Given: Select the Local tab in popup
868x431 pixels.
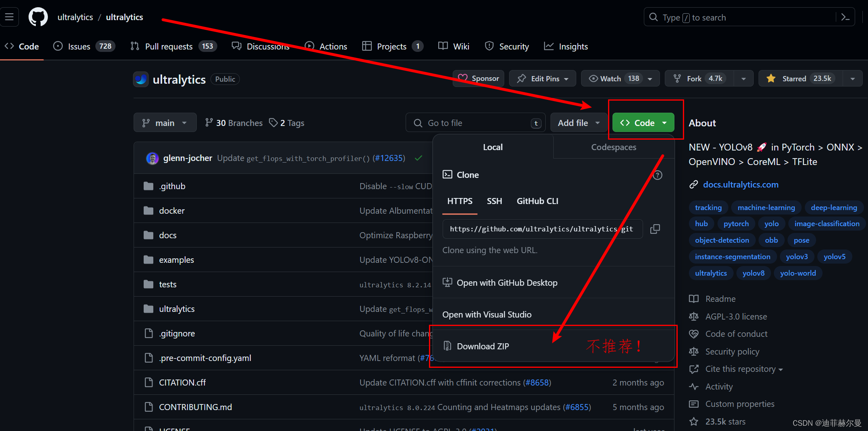Looking at the screenshot, I should (x=493, y=147).
